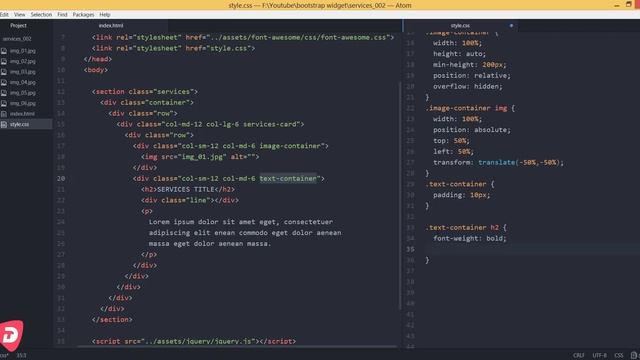Open img_01.jpg from the tree view
The image size is (640, 360).
coord(22,51)
